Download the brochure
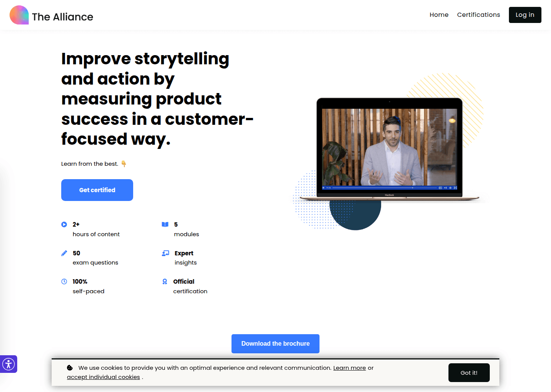The height and width of the screenshot is (392, 551). (275, 343)
